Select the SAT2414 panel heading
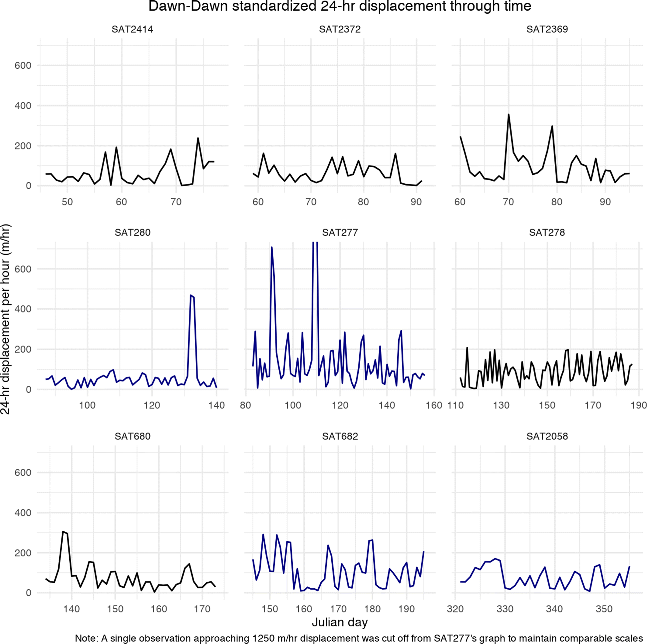The width and height of the screenshot is (647, 644). [132, 29]
